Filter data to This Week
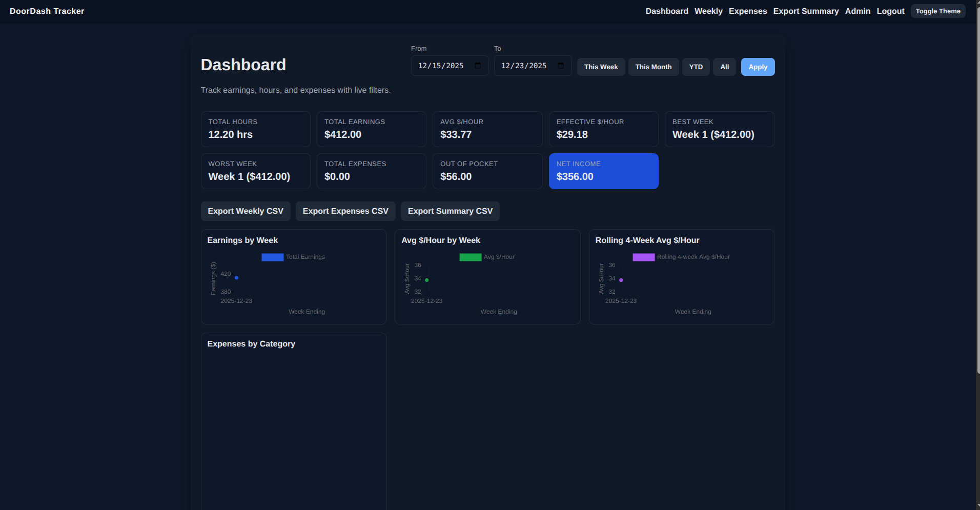Image resolution: width=980 pixels, height=510 pixels. point(601,67)
